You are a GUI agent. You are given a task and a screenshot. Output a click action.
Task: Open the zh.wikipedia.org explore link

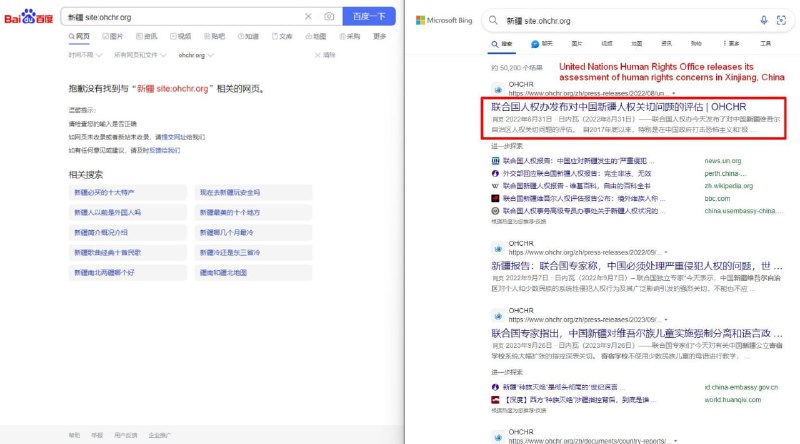pyautogui.click(x=729, y=186)
